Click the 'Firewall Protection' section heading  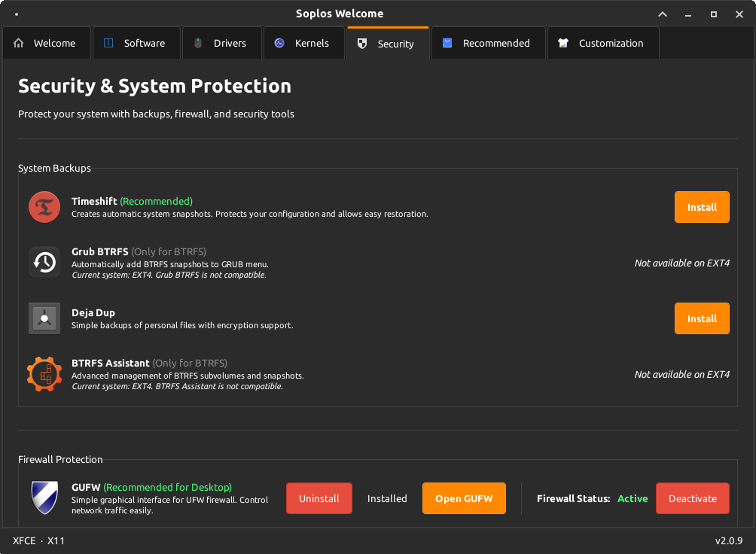[x=60, y=459]
